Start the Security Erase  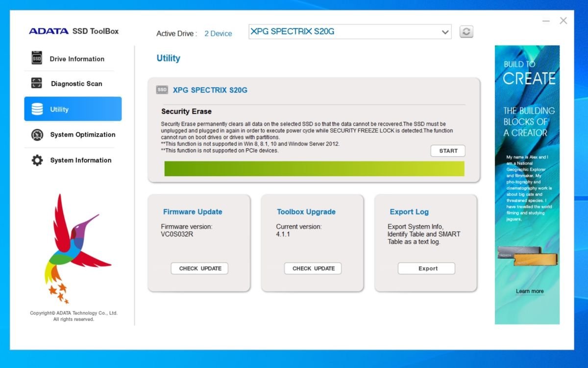click(448, 151)
